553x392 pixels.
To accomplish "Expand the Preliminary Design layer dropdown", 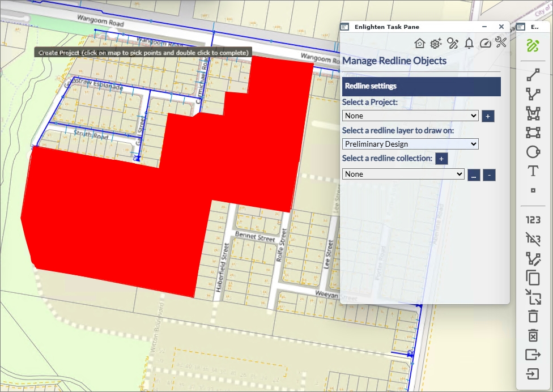I will [x=410, y=144].
